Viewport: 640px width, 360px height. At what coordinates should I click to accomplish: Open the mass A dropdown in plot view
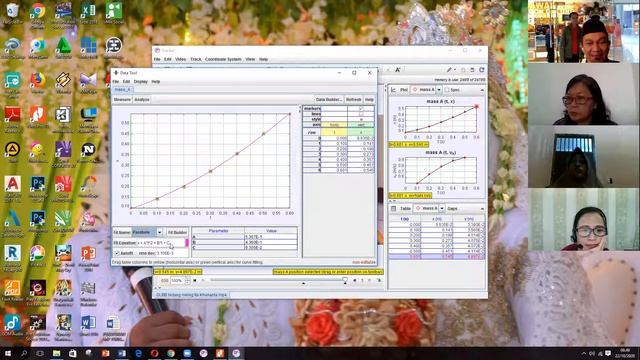(x=439, y=90)
